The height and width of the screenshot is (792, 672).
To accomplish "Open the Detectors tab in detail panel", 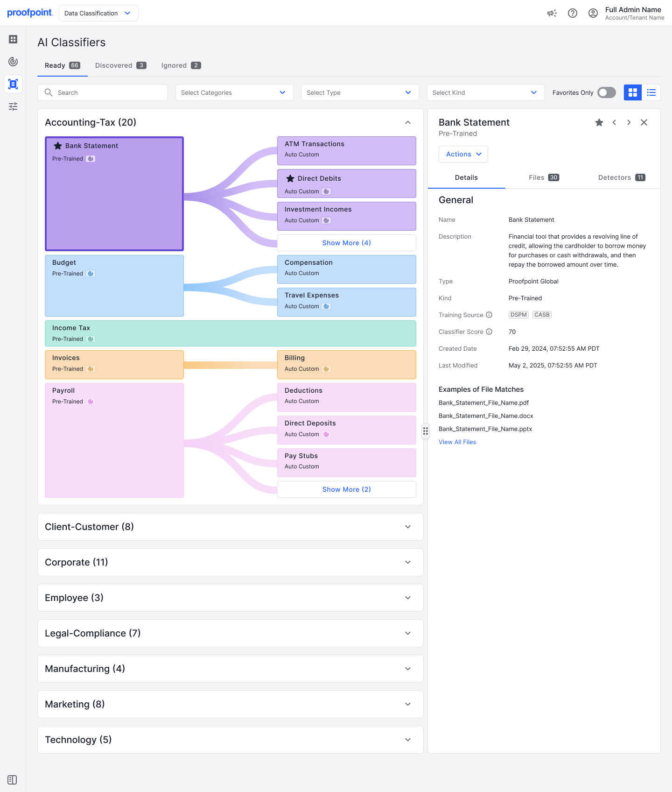I will (621, 177).
